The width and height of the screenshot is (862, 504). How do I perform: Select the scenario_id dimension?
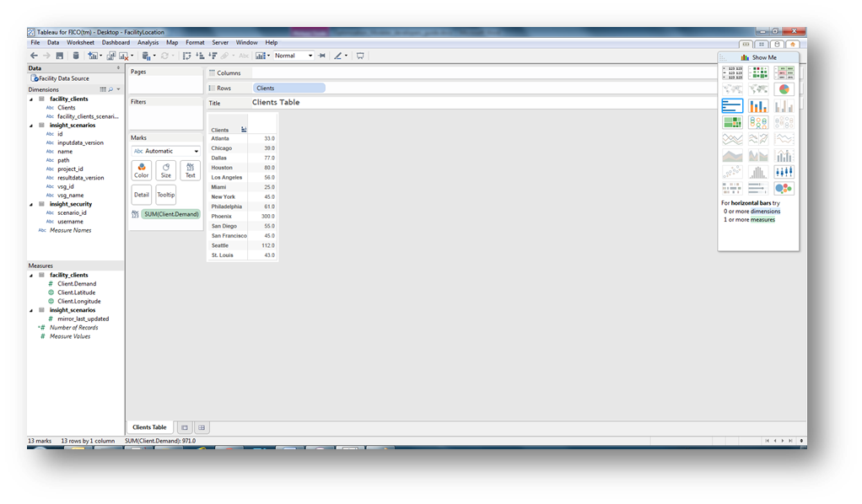point(72,213)
